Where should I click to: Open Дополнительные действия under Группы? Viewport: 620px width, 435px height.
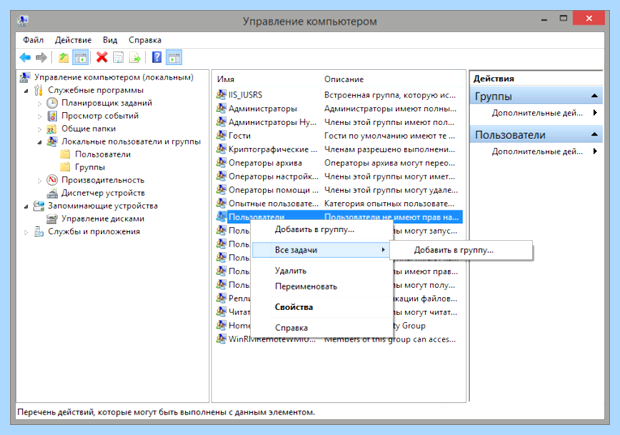537,113
